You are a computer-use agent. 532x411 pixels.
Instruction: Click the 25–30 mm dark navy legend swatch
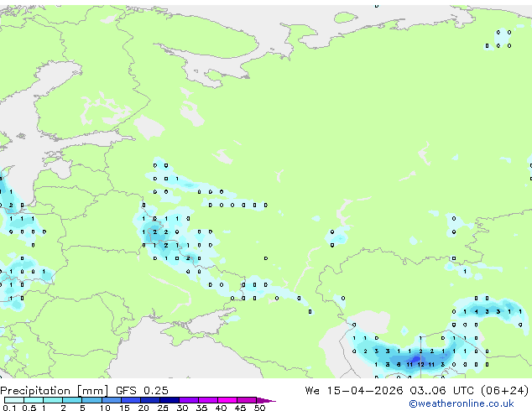pos(170,400)
